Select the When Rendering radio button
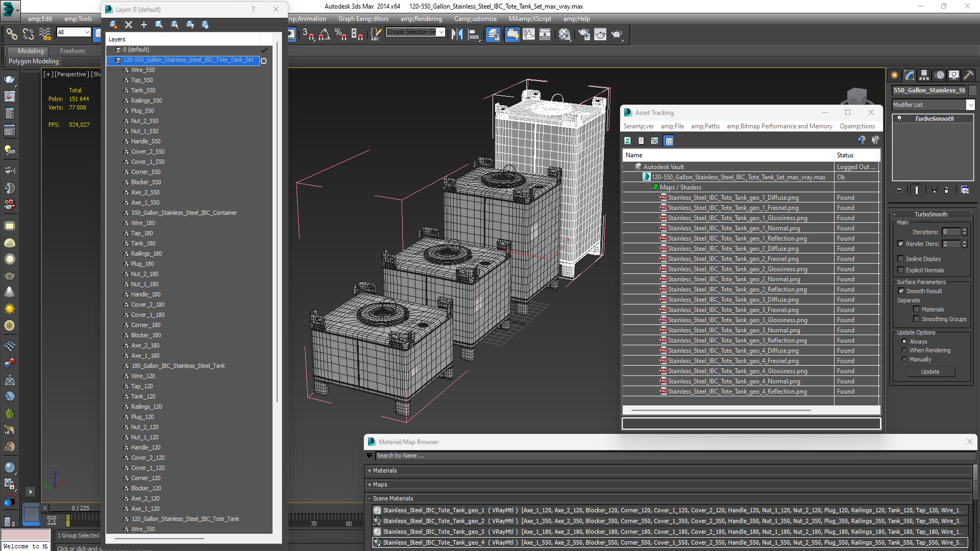The image size is (980, 551). pyautogui.click(x=904, y=350)
